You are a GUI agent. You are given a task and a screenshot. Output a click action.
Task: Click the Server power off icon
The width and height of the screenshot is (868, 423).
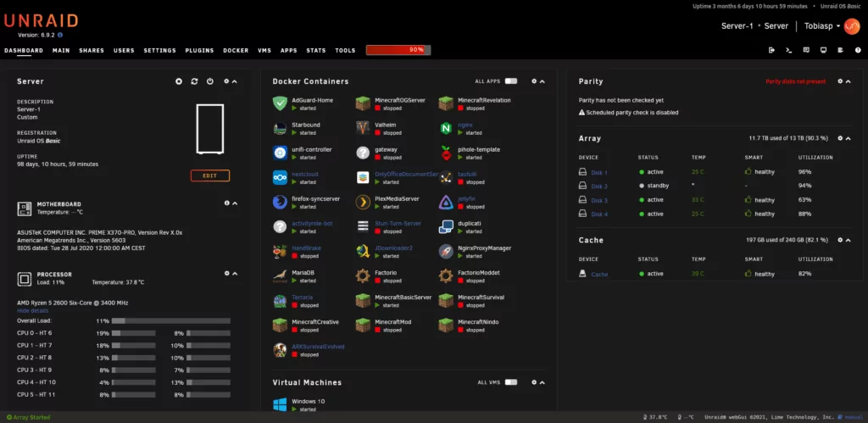coord(210,81)
